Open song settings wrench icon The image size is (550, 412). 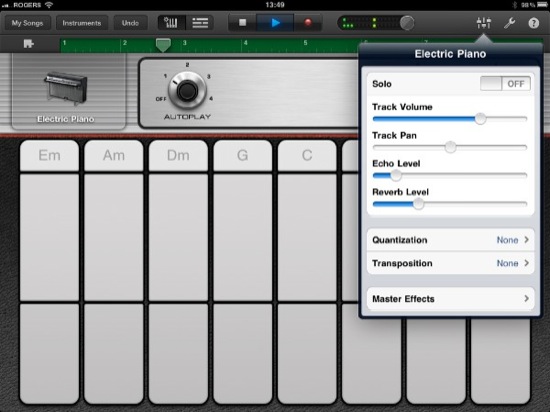[509, 23]
